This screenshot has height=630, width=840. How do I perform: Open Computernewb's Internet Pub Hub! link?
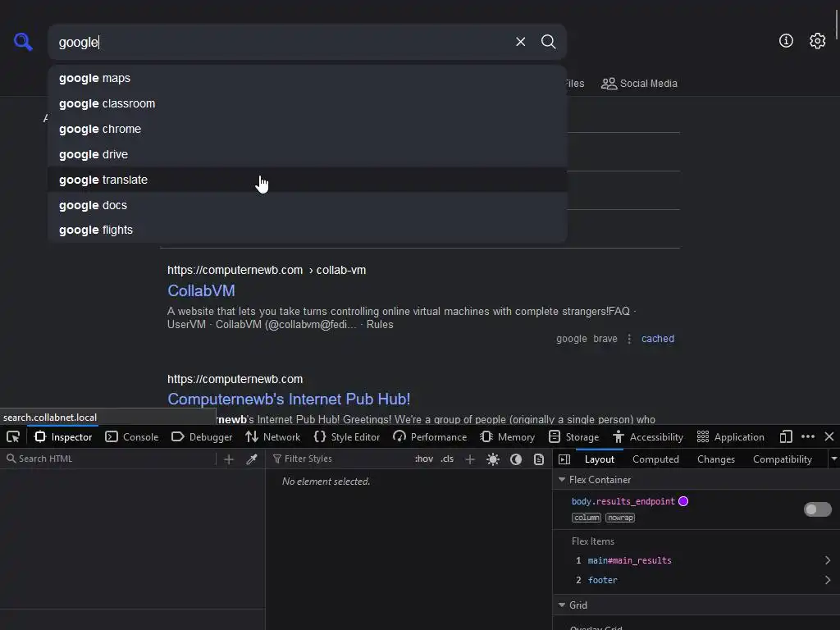coord(289,399)
